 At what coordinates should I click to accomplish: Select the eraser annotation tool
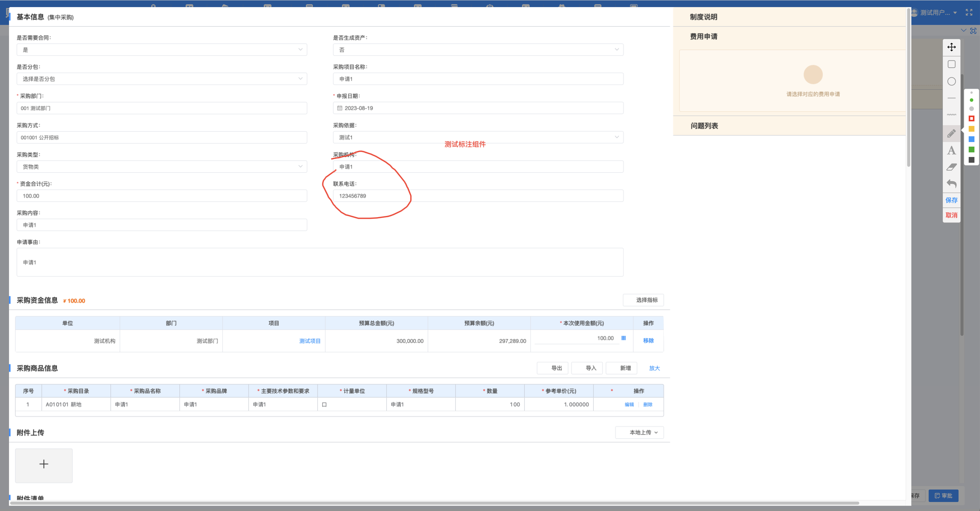[x=951, y=167]
